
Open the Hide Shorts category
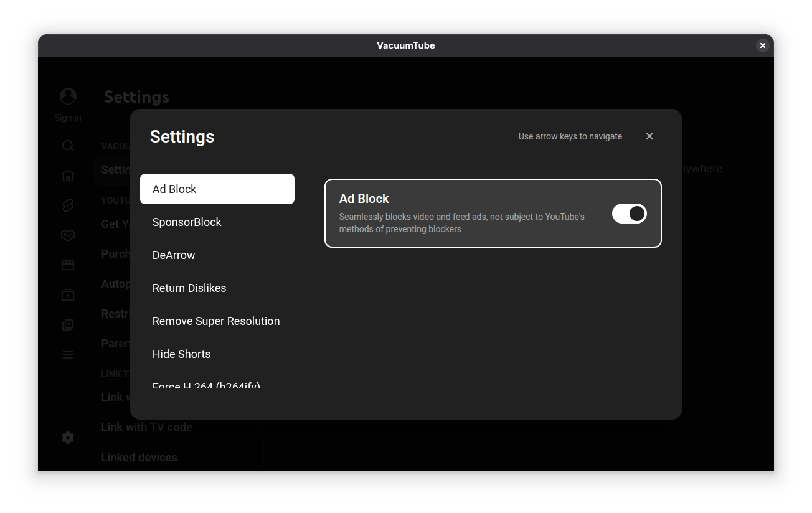point(217,354)
